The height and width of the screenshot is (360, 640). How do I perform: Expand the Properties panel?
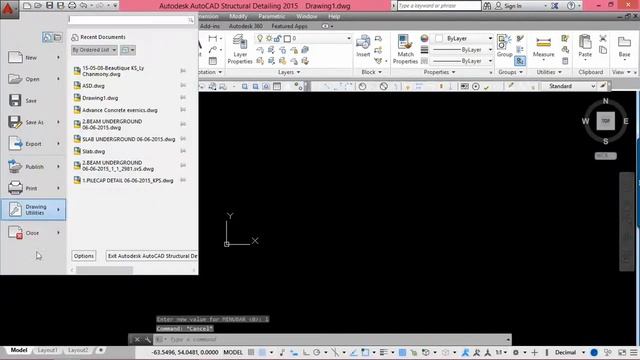coord(439,72)
